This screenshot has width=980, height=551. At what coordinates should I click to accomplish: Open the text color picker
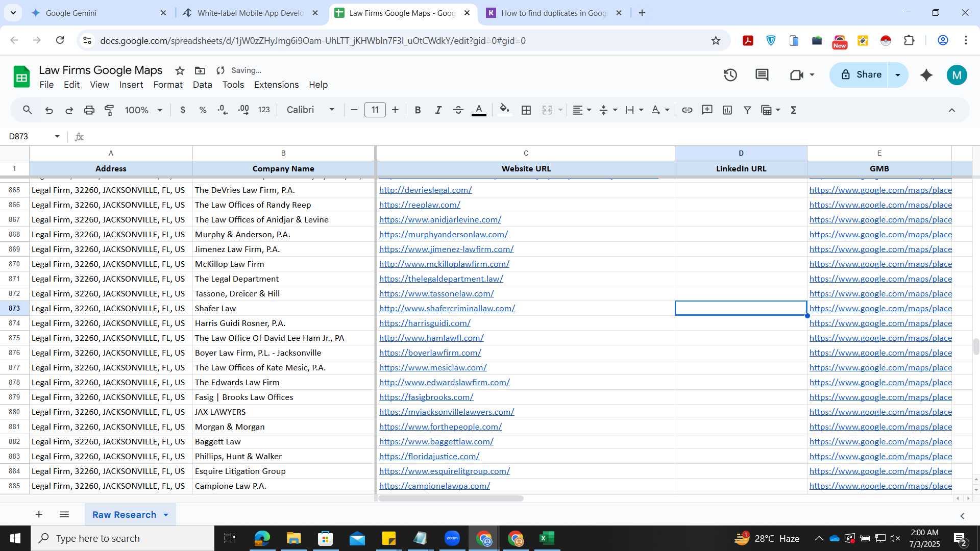pos(479,110)
